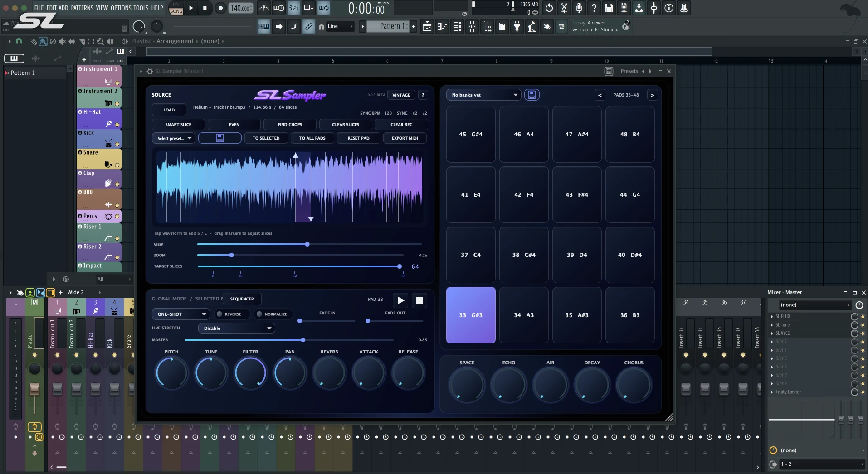The width and height of the screenshot is (868, 474).
Task: Open the No banks yet dropdown
Action: click(484, 95)
